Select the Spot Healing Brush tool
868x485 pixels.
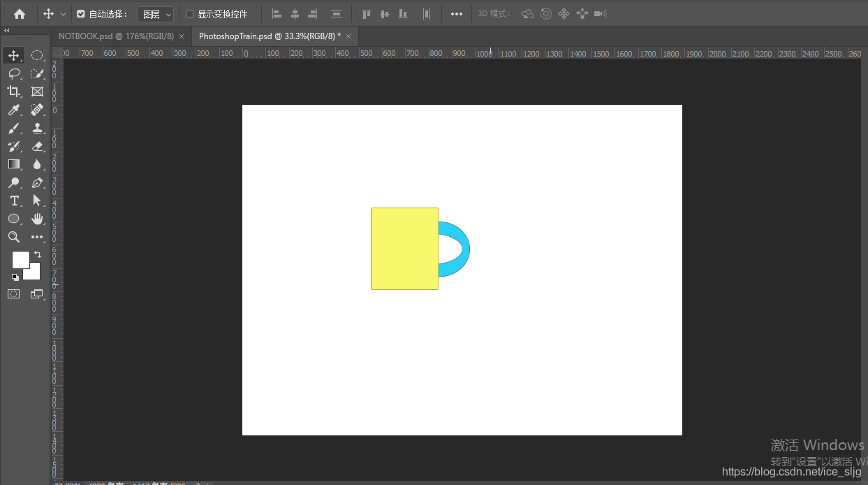(x=38, y=110)
